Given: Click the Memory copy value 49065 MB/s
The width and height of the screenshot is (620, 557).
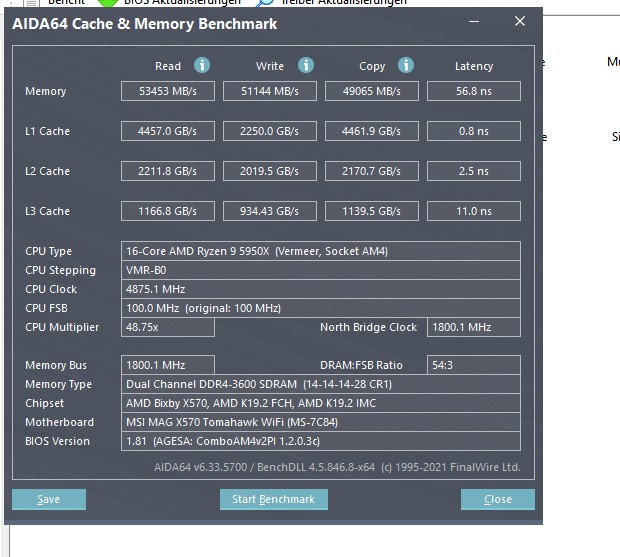Looking at the screenshot, I should coord(372,91).
